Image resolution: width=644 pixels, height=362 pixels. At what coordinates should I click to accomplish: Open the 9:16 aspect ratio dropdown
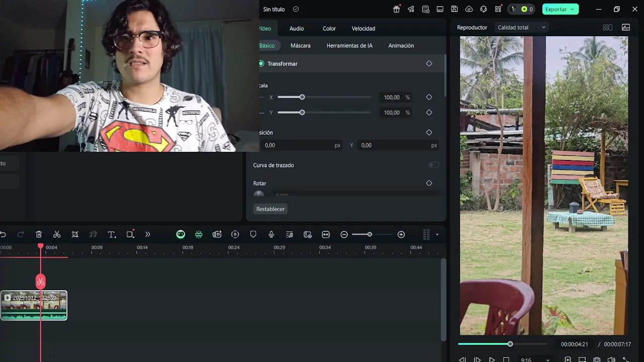point(535,360)
